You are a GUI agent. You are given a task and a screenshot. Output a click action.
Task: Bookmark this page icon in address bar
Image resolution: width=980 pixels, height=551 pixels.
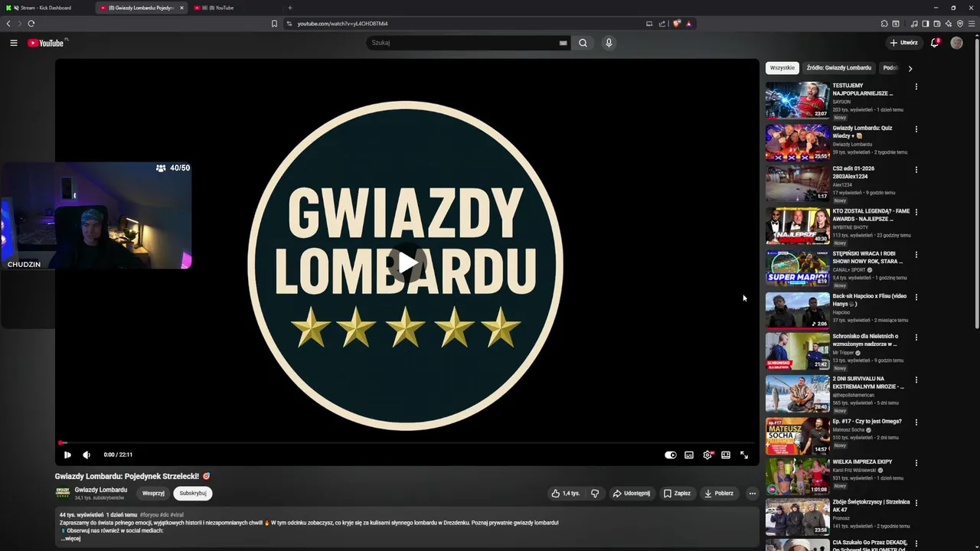coord(274,24)
